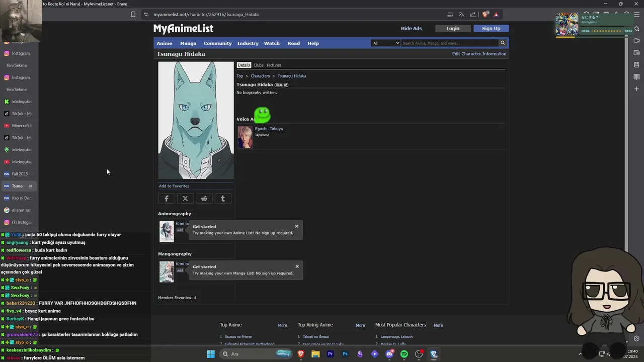The height and width of the screenshot is (362, 644).
Task: Switch to aharen san Google tab
Action: (x=18, y=210)
